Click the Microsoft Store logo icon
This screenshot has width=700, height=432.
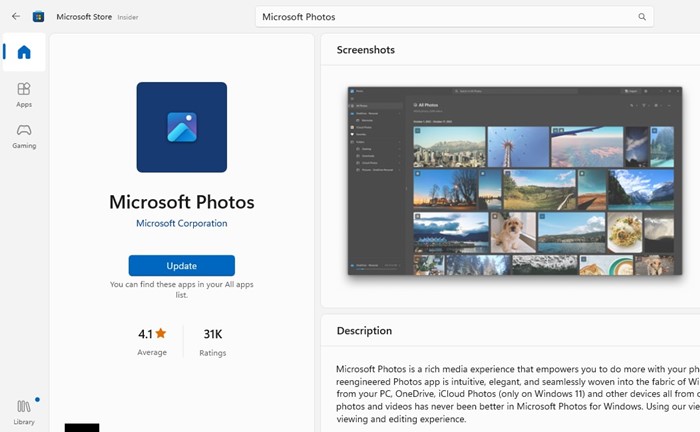coord(38,17)
